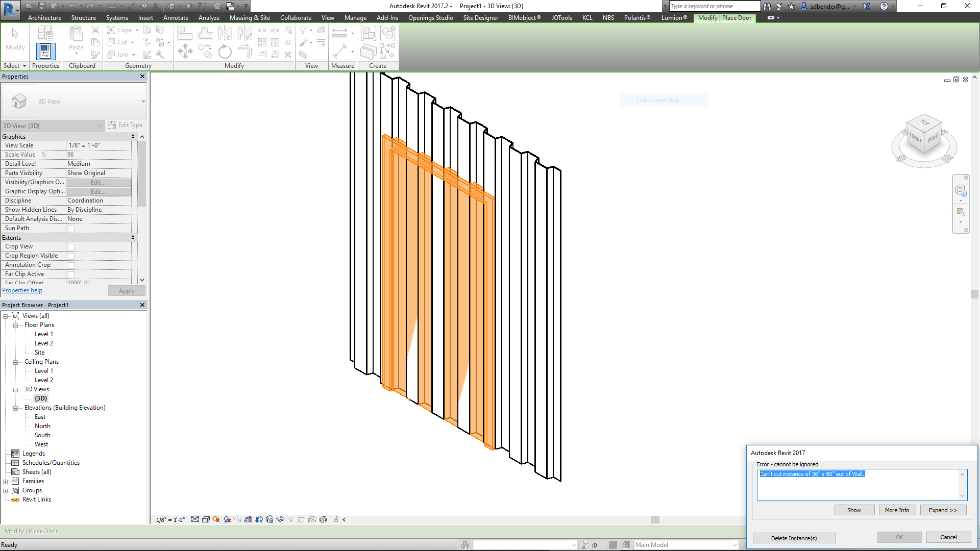Image resolution: width=980 pixels, height=551 pixels.
Task: Select the {3D} view in Project Browser
Action: click(41, 398)
